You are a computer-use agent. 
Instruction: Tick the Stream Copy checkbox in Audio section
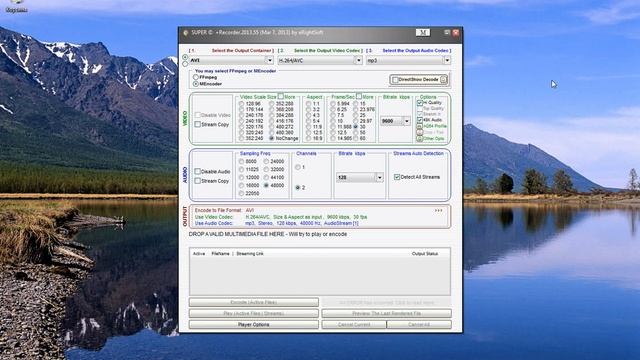coord(198,181)
